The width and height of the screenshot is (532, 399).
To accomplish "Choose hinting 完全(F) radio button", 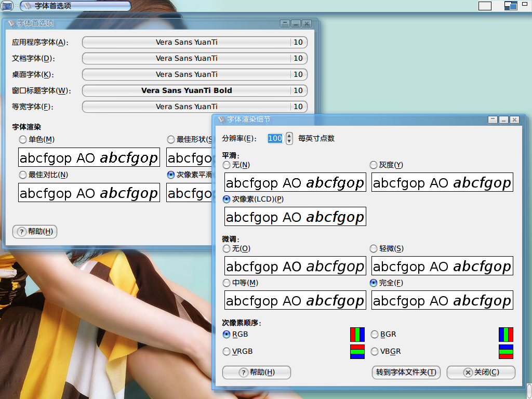I will pyautogui.click(x=373, y=283).
